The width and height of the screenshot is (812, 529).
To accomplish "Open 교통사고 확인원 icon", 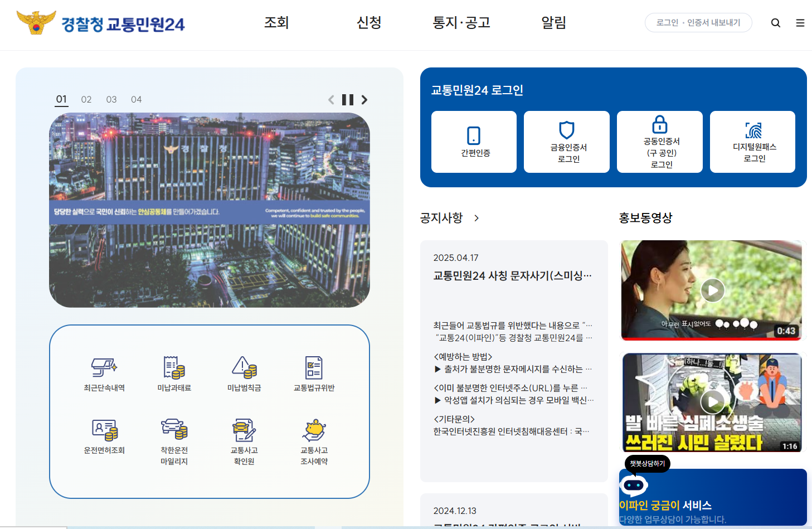I will click(244, 430).
